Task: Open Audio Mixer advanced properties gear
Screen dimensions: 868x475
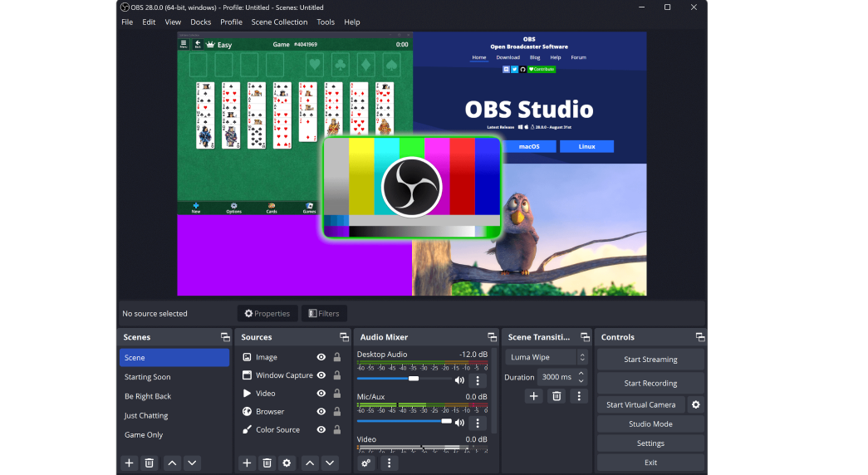Action: pos(366,463)
